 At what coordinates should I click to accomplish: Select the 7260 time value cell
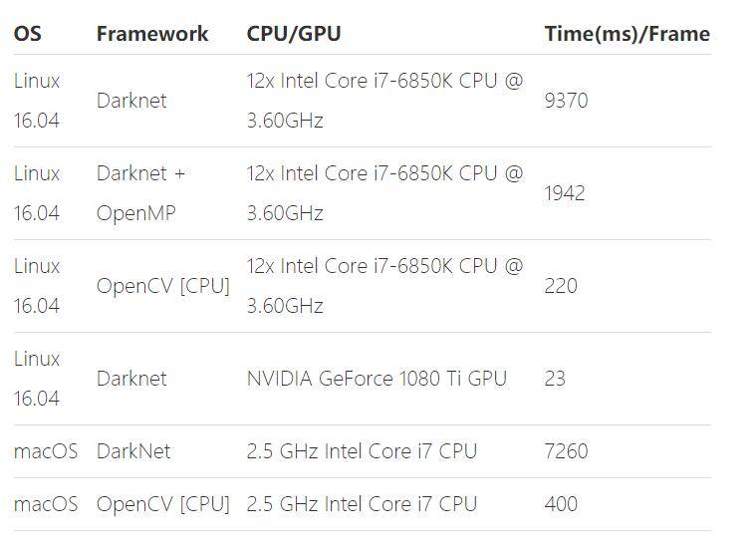coord(566,451)
